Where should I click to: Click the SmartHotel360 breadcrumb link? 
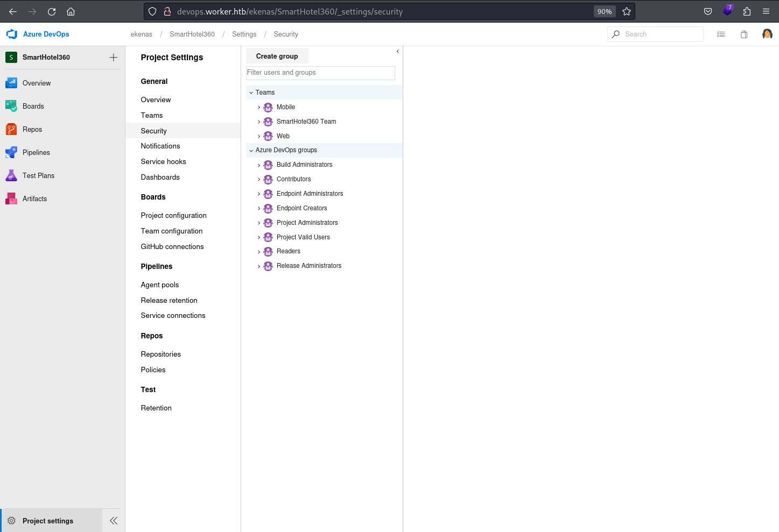pos(192,34)
